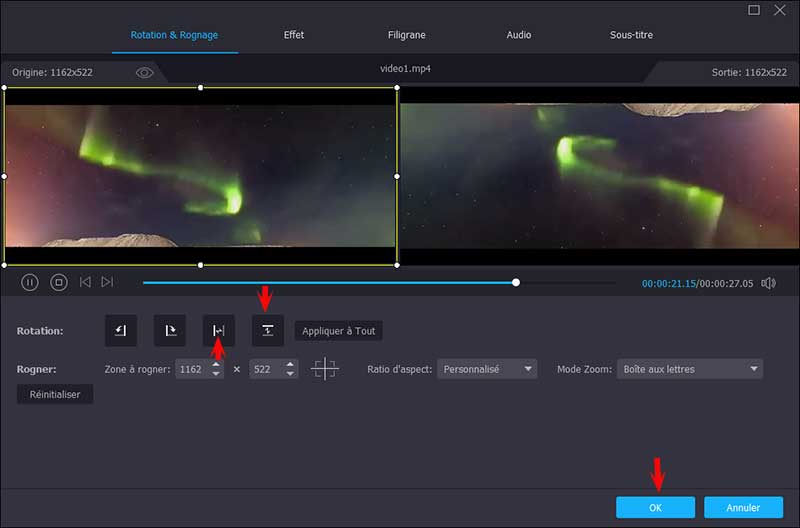Click the Réinitialiser button

pos(55,394)
